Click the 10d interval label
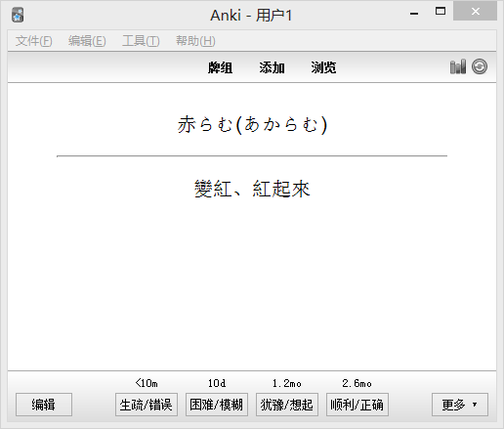 coord(217,383)
